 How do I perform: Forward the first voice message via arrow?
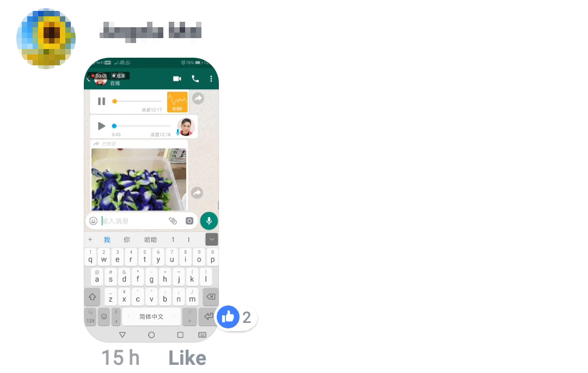198,99
